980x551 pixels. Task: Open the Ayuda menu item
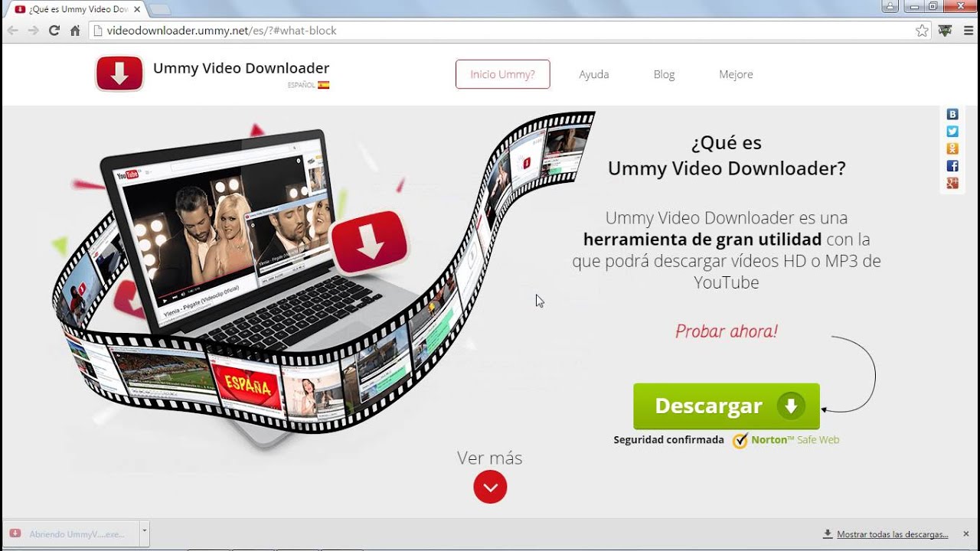coord(594,74)
